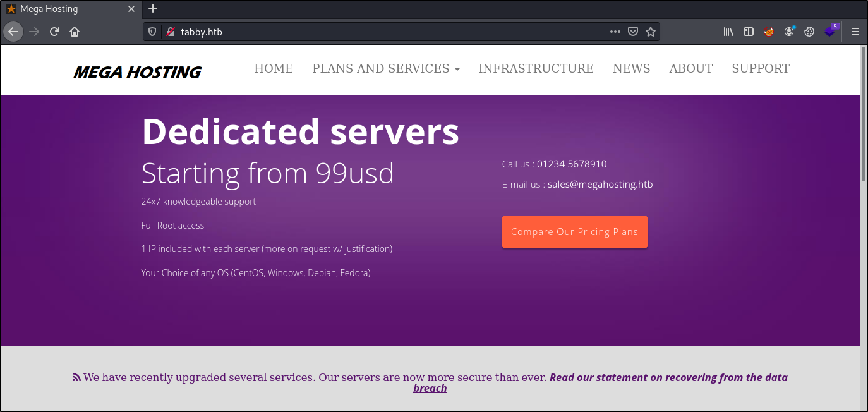Expand the Plans and Services dropdown
Image resolution: width=868 pixels, height=412 pixels.
coord(386,68)
